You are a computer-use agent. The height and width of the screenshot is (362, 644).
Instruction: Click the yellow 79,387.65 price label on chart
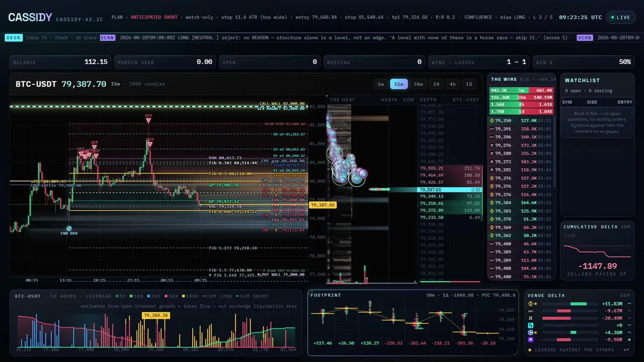click(323, 205)
